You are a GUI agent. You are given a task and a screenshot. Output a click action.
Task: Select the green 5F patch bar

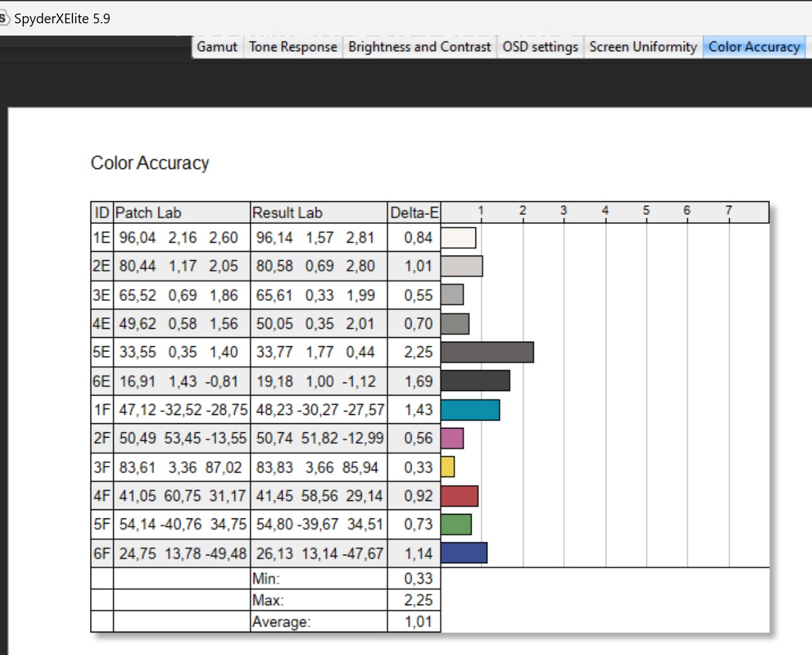click(456, 524)
